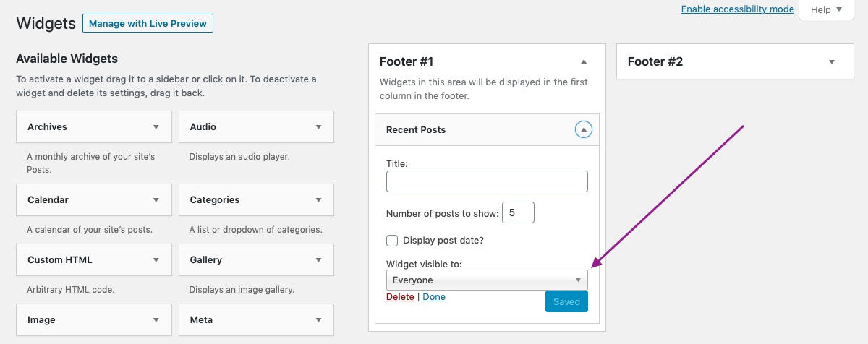The width and height of the screenshot is (868, 344).
Task: Expand the Categories widget arrow
Action: pyautogui.click(x=318, y=200)
